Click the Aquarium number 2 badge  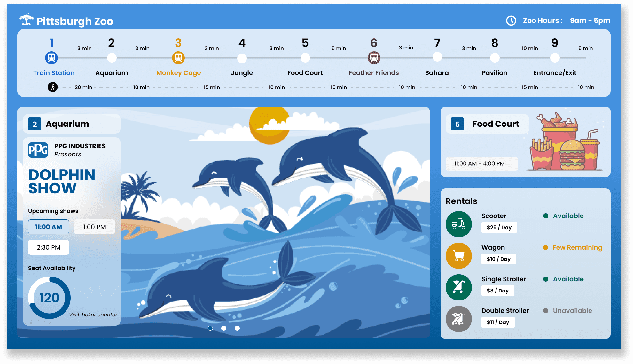[x=35, y=124]
